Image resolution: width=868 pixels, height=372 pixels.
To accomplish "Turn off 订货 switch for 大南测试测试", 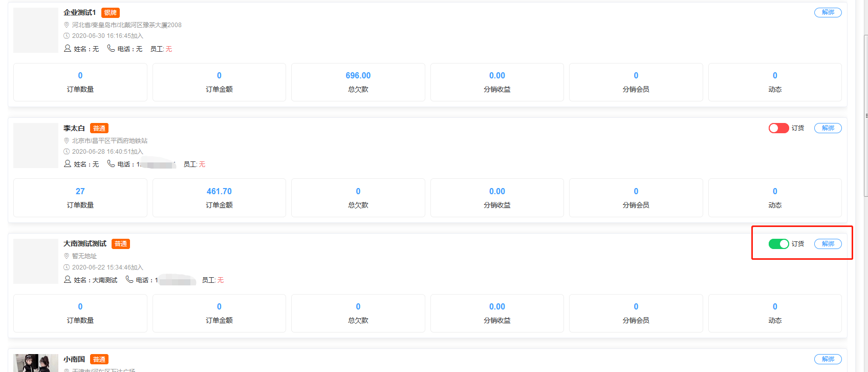I will tap(778, 244).
